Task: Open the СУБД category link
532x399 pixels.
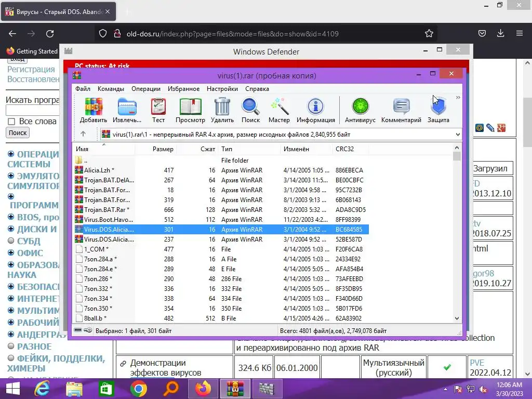Action: click(29, 241)
